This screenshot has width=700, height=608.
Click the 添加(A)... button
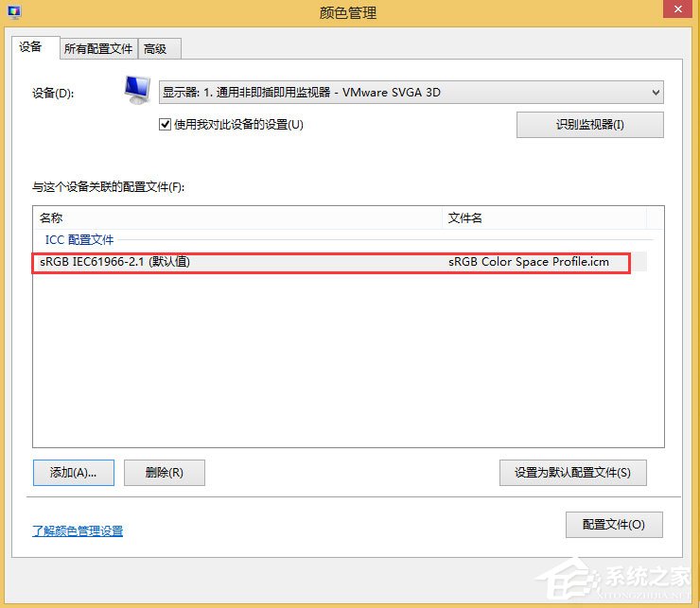74,473
